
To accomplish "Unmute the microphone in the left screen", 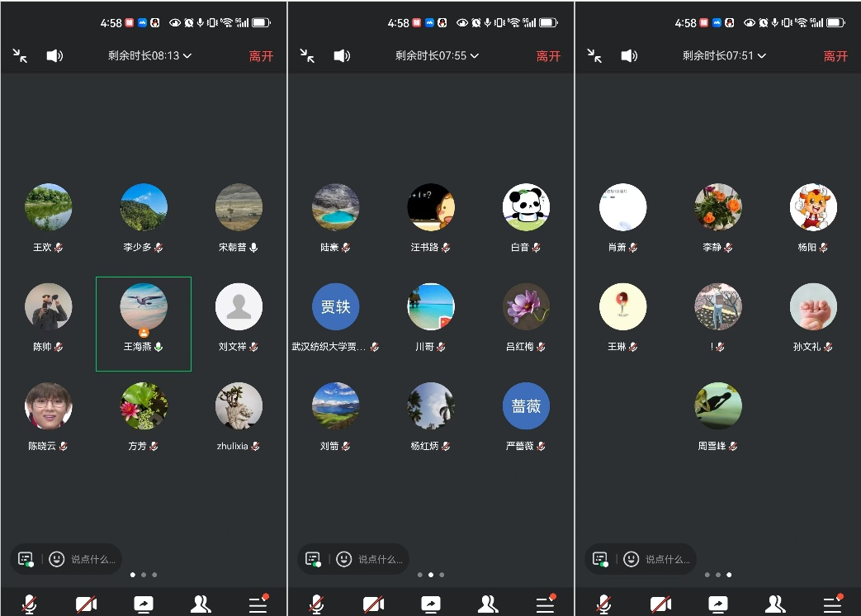I will (29, 604).
